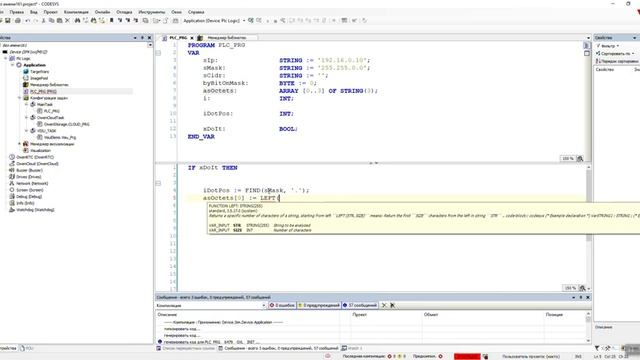Switch to the Менеджер библиотек tab
The height and width of the screenshot is (360, 640).
(227, 38)
